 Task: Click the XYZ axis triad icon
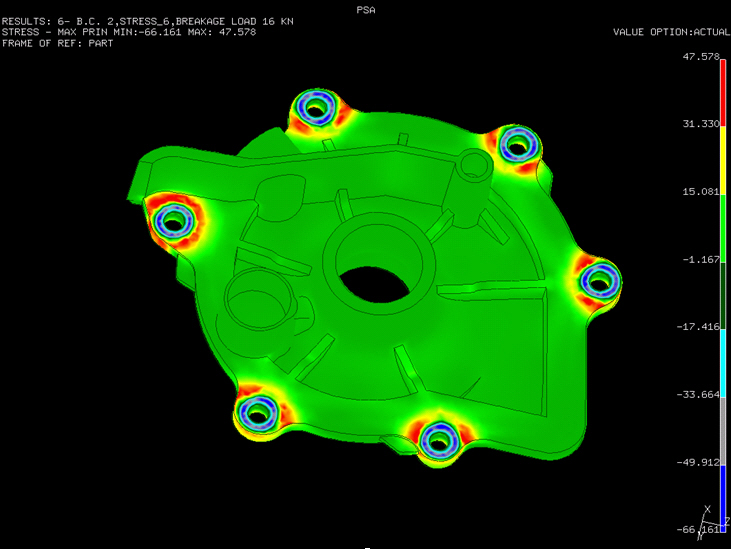click(715, 524)
